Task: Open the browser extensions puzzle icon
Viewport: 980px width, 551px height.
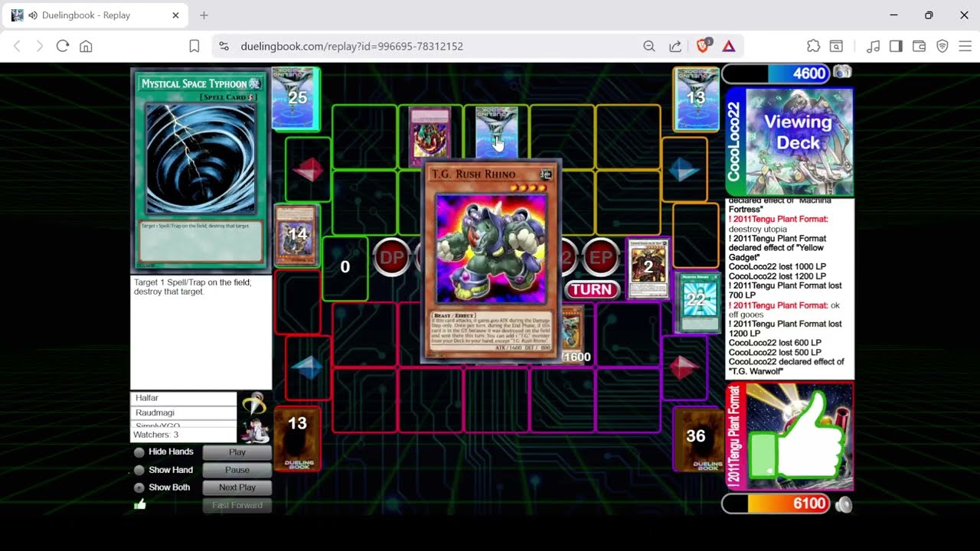Action: [814, 47]
